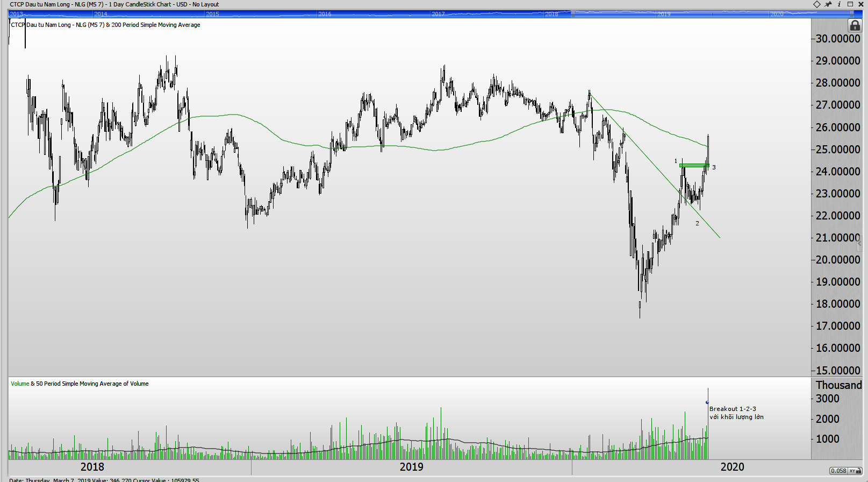The width and height of the screenshot is (868, 482).
Task: Open chart info with the i icon
Action: [x=839, y=4]
